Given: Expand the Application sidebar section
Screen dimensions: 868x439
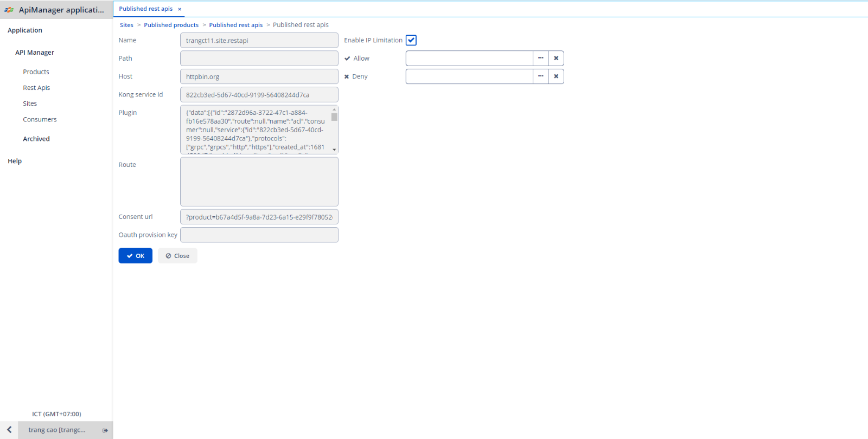Looking at the screenshot, I should tap(25, 30).
